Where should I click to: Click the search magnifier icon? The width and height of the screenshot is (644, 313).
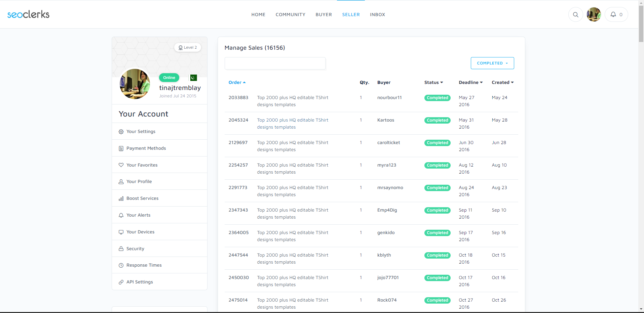[575, 14]
